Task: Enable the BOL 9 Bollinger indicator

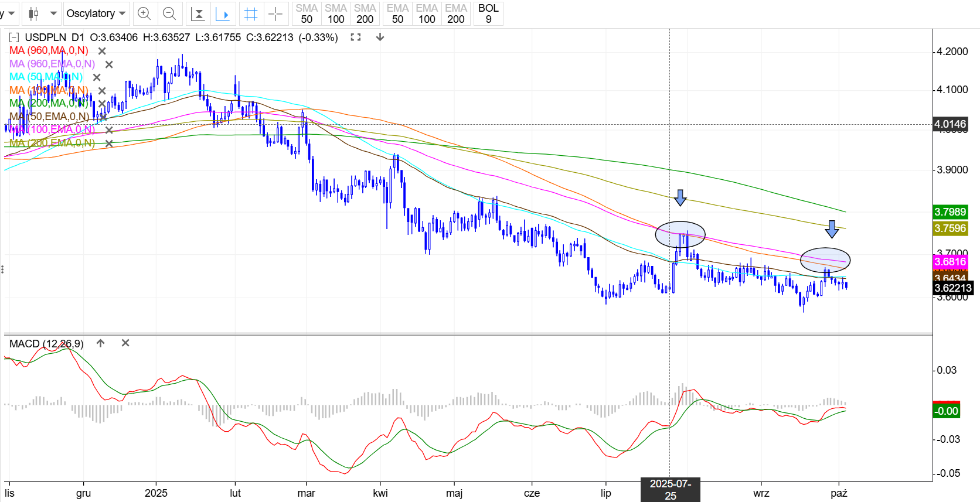Action: (x=488, y=13)
